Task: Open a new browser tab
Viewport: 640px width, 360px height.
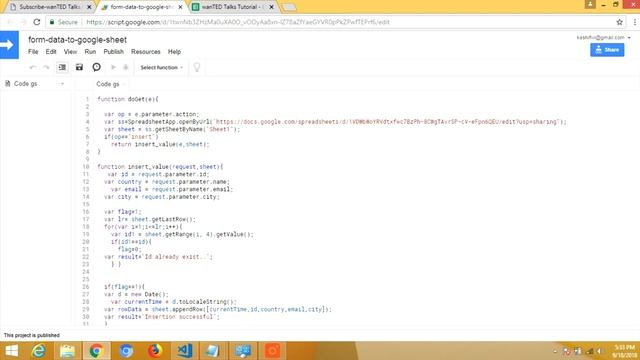Action: coord(289,7)
